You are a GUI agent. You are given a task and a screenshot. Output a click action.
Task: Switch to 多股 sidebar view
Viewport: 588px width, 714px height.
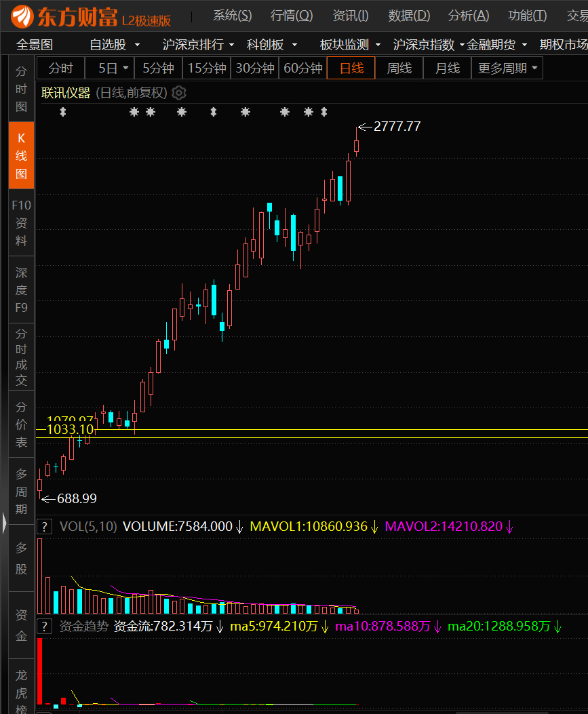tap(22, 558)
